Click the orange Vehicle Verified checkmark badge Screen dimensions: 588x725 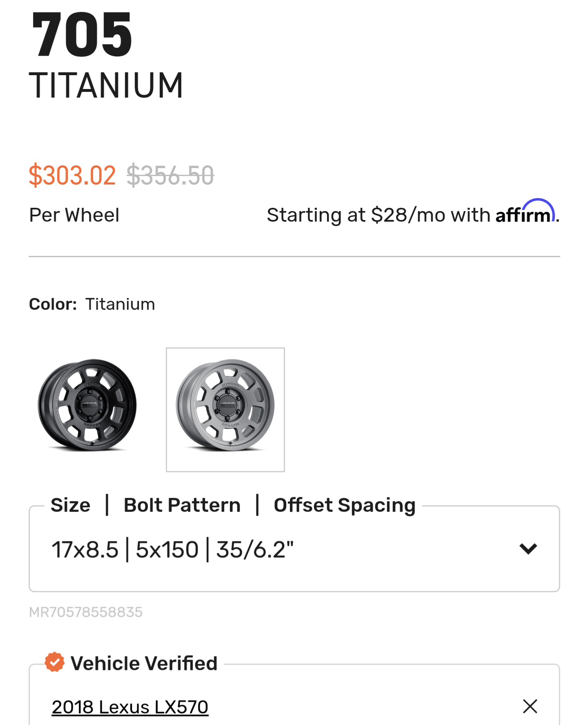coord(55,662)
